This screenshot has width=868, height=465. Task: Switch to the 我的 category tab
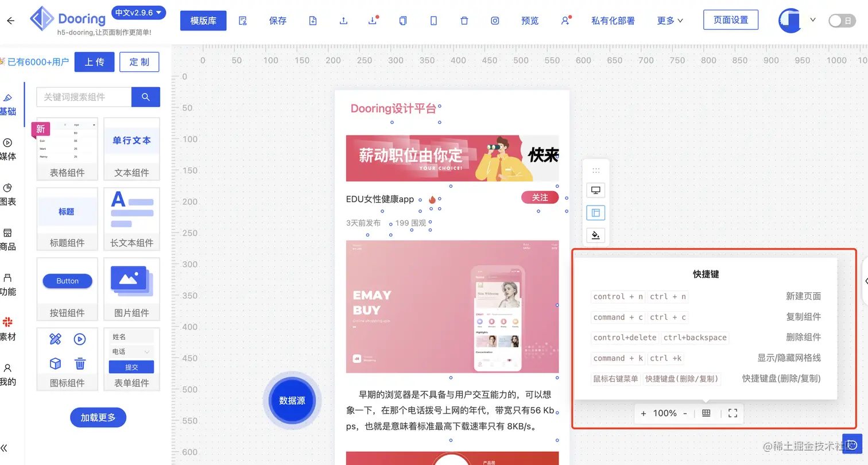7,374
